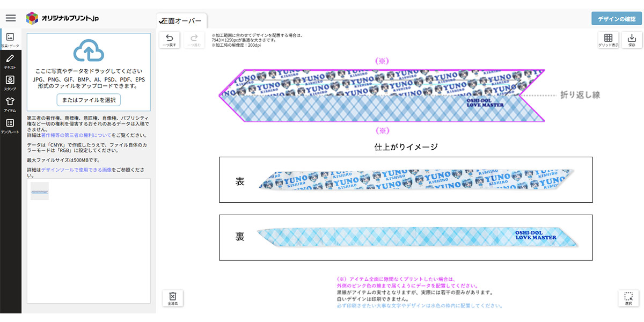Save the design with 保存 icon

(x=632, y=40)
